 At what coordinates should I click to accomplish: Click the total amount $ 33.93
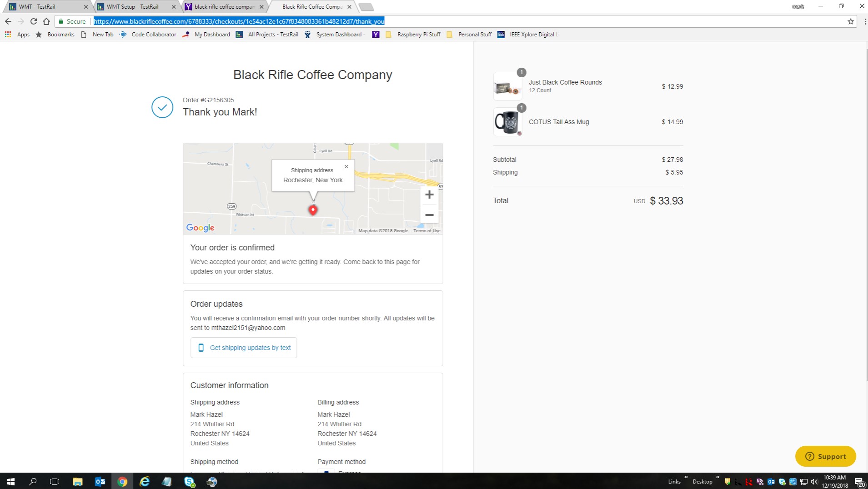click(667, 201)
